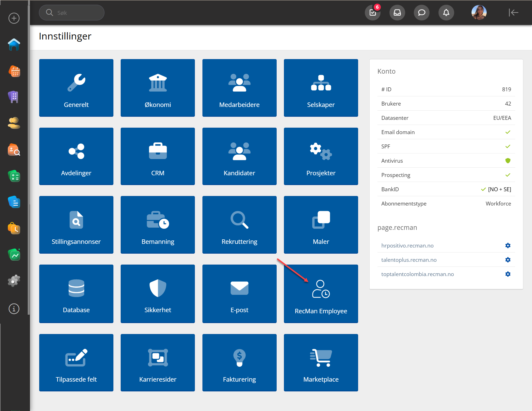Open the notifications bell
532x411 pixels.
coord(446,13)
